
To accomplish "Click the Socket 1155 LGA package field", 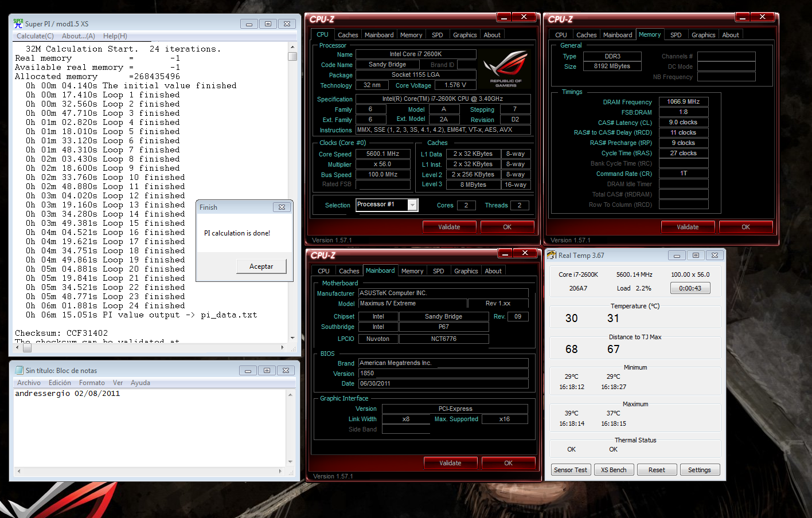I will click(416, 74).
